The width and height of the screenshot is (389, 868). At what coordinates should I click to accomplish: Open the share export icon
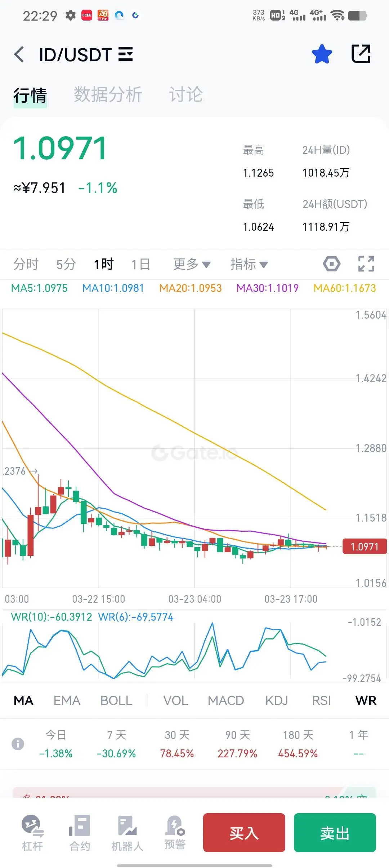point(361,54)
